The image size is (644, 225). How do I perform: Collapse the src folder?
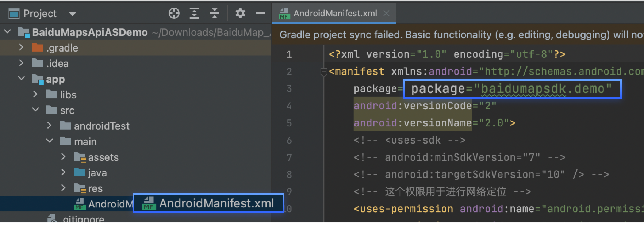[35, 110]
